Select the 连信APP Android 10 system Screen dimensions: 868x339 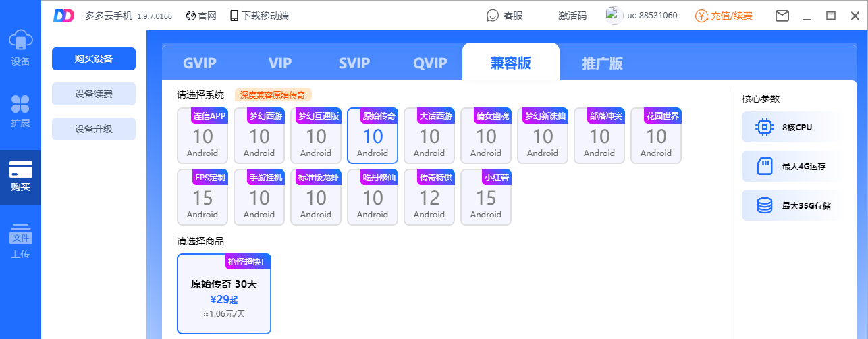click(x=202, y=136)
